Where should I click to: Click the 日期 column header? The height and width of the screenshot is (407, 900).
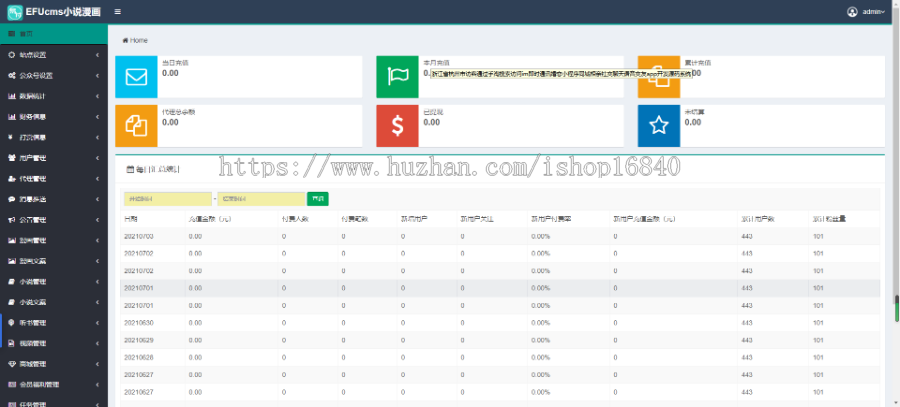(130, 219)
